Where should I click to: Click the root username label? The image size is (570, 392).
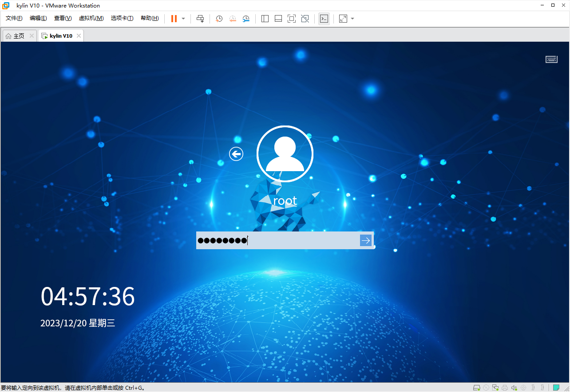[x=285, y=201]
